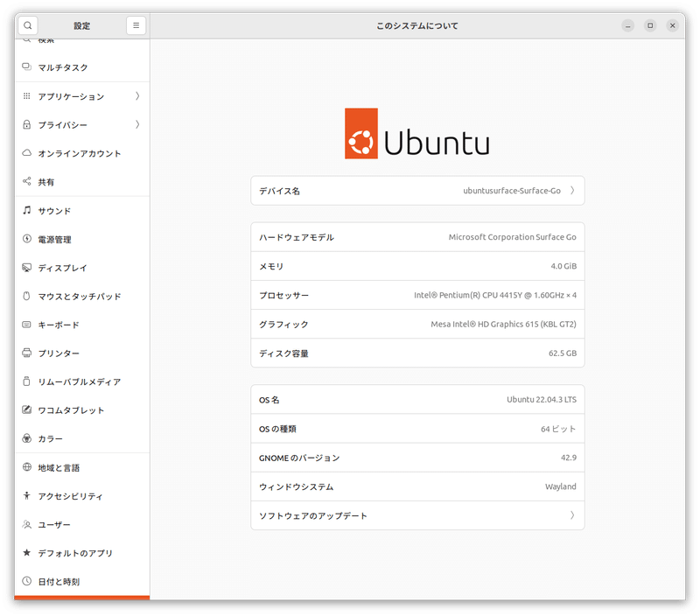Image resolution: width=700 pixels, height=616 pixels.
Task: Click the 電源管理 power icon
Action: (x=27, y=239)
